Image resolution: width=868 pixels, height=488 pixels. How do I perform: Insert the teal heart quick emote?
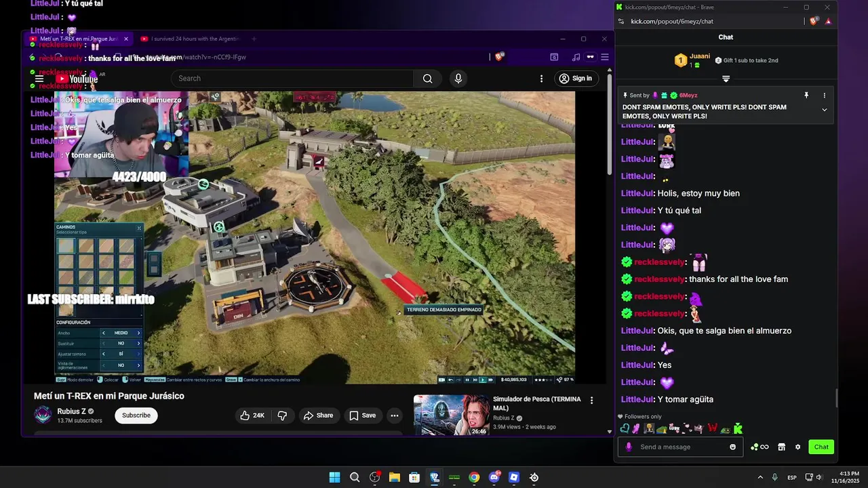[625, 428]
